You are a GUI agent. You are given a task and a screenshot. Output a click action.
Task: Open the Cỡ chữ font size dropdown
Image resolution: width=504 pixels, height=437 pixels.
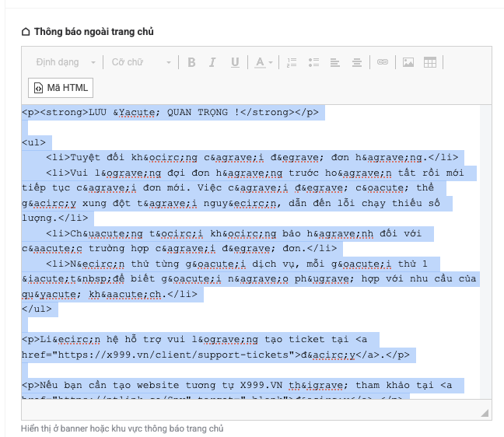click(x=141, y=62)
